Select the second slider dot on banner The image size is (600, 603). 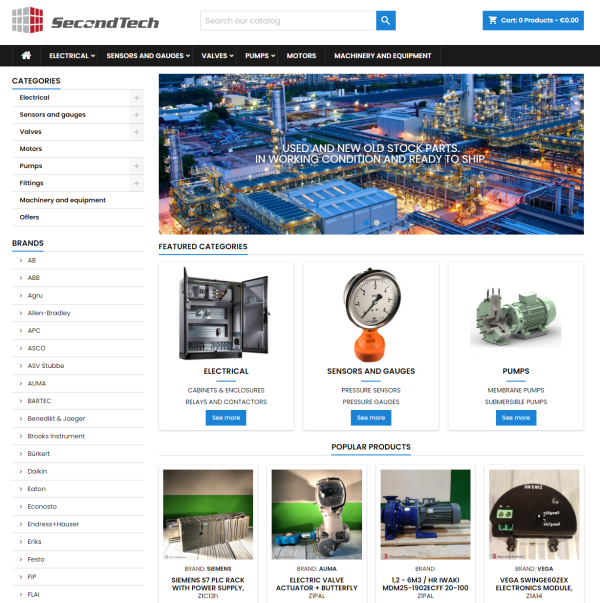(377, 223)
